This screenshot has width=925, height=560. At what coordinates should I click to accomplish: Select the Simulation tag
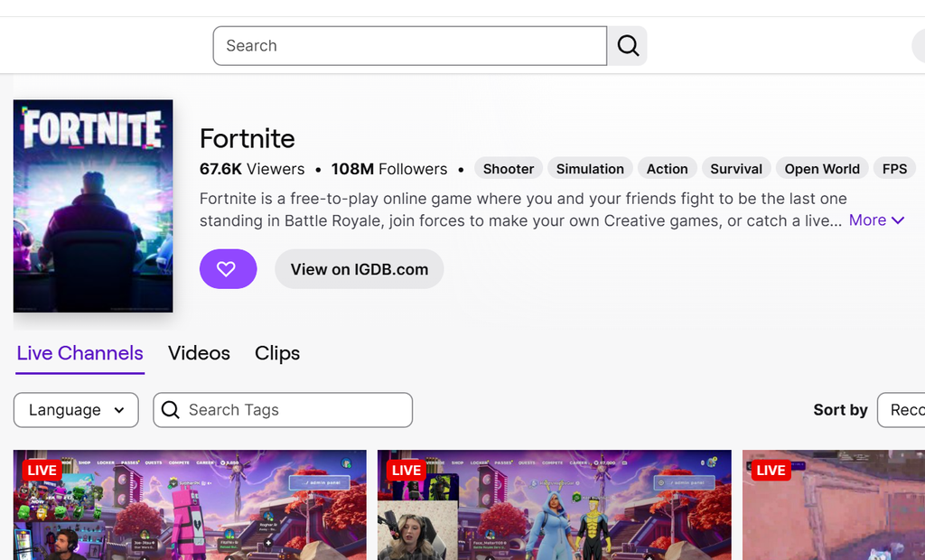[590, 169]
